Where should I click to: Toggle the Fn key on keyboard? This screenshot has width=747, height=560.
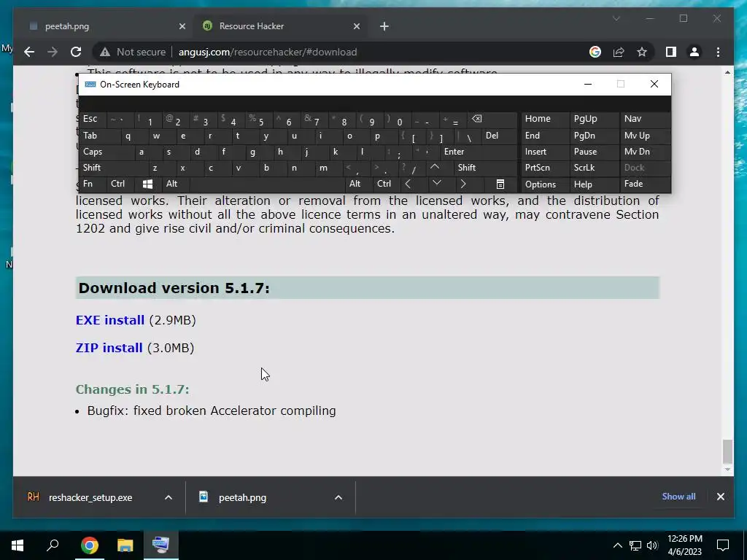pyautogui.click(x=93, y=184)
